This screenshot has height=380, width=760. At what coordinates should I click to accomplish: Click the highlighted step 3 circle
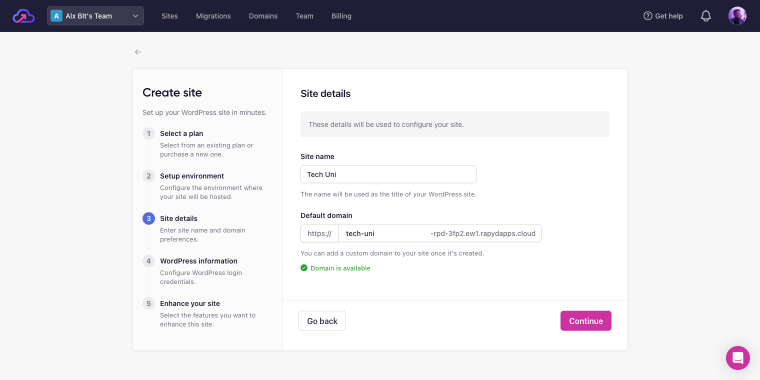148,219
